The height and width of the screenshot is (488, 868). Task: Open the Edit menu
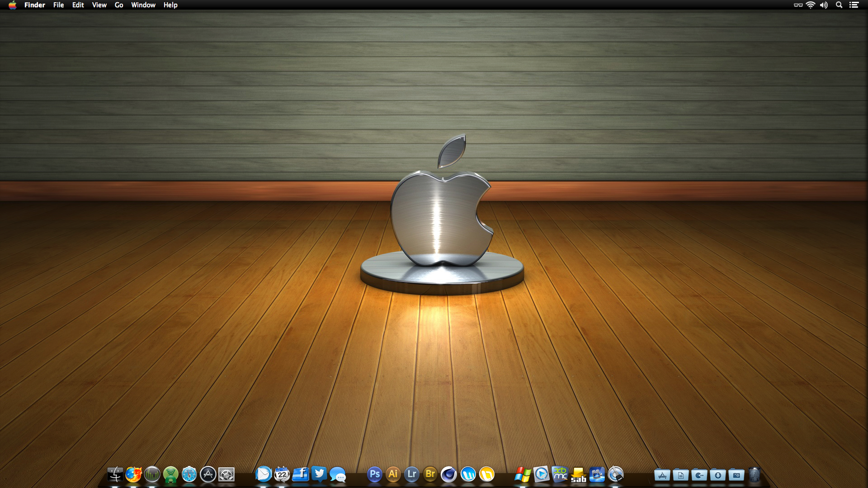point(78,5)
